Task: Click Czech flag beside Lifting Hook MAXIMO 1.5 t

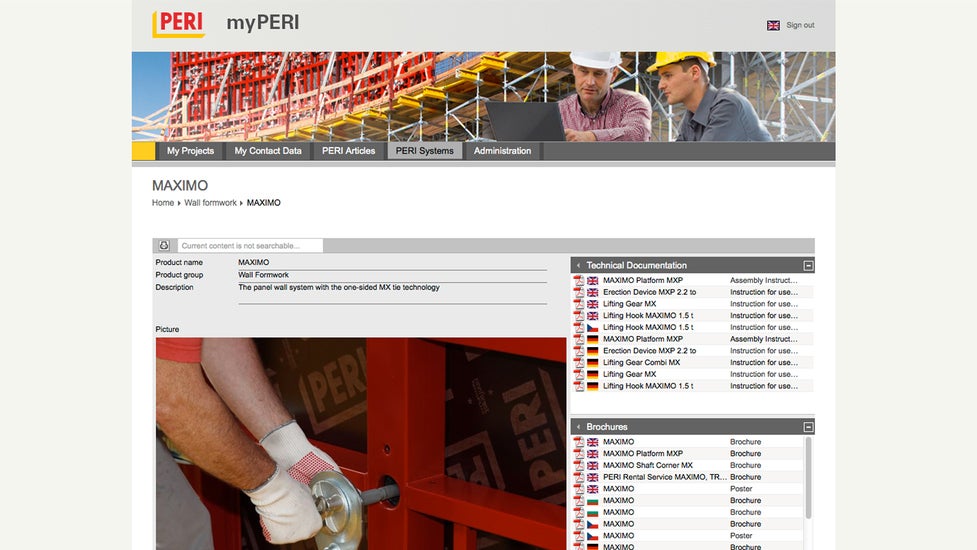Action: coord(593,328)
